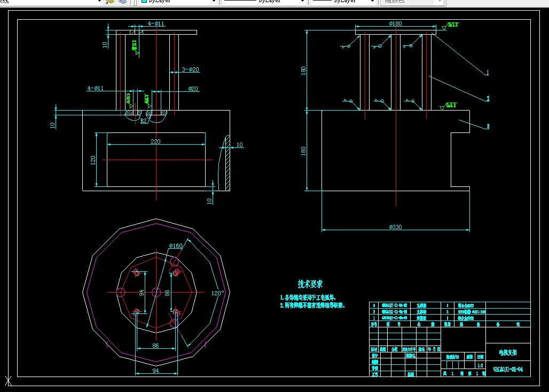Viewport: 549px width, 392px height.
Task: Select the hatched wall section in front view
Action: point(228,163)
